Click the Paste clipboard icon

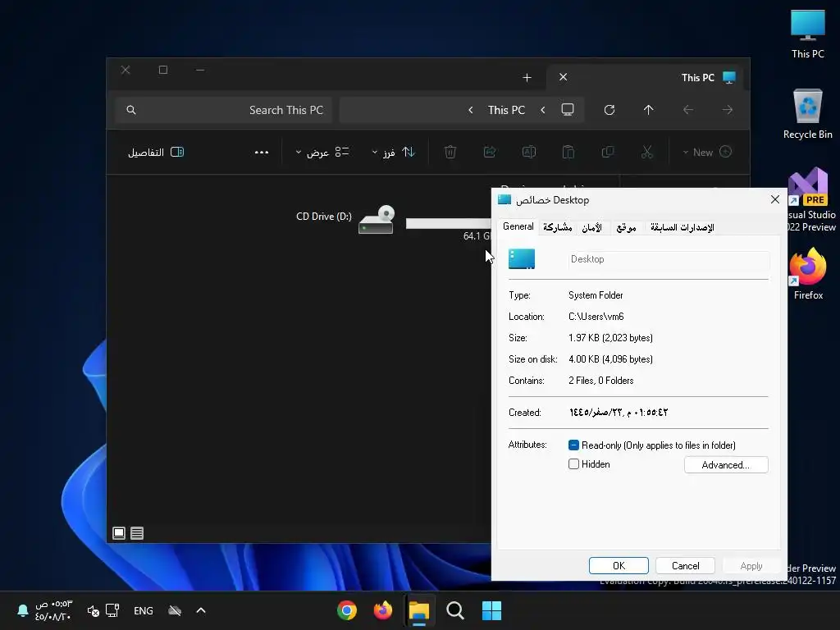(x=568, y=152)
